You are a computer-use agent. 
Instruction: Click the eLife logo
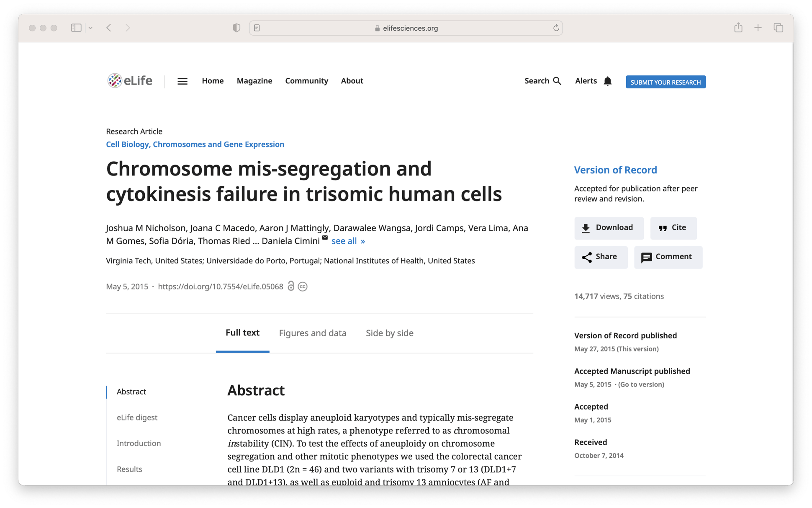point(129,80)
